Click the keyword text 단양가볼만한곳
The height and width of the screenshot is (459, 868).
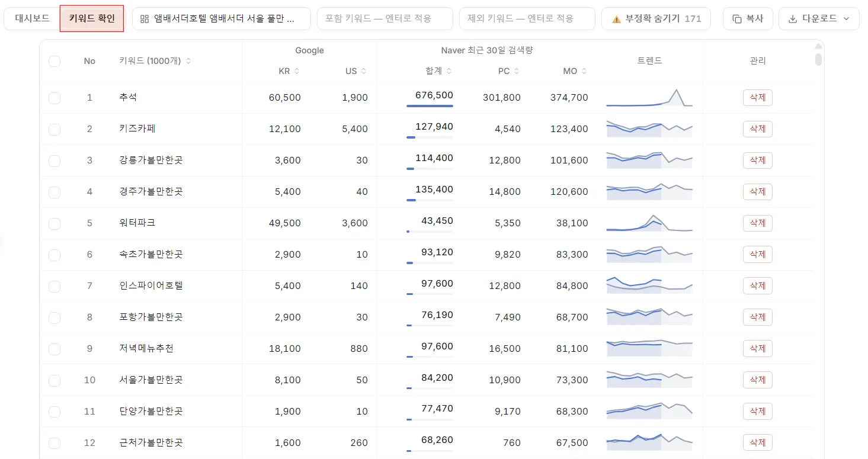pyautogui.click(x=151, y=412)
